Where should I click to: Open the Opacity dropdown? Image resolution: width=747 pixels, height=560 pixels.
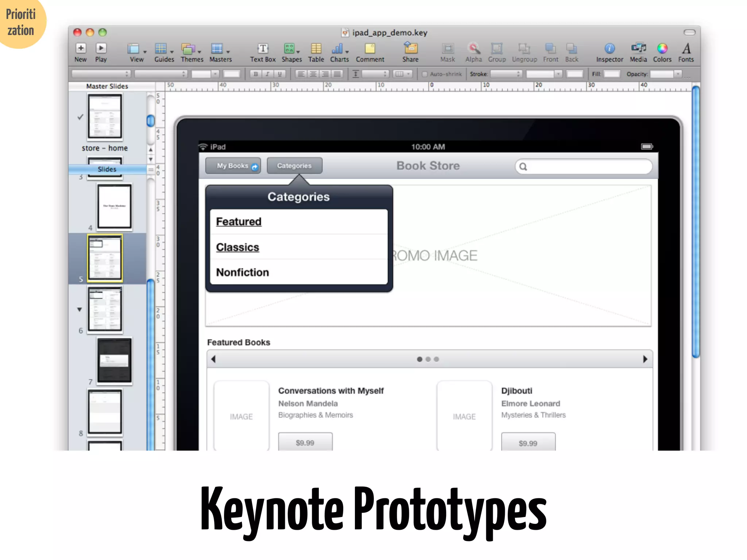point(666,74)
